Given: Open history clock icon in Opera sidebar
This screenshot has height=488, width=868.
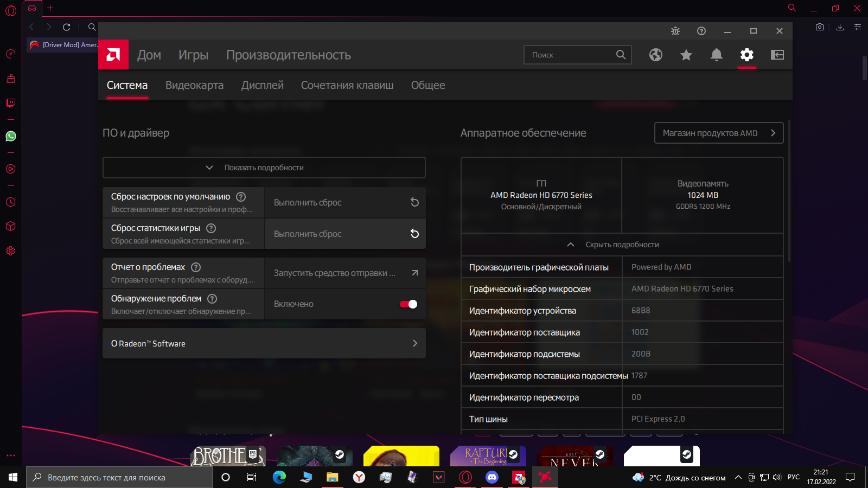Looking at the screenshot, I should 11,202.
